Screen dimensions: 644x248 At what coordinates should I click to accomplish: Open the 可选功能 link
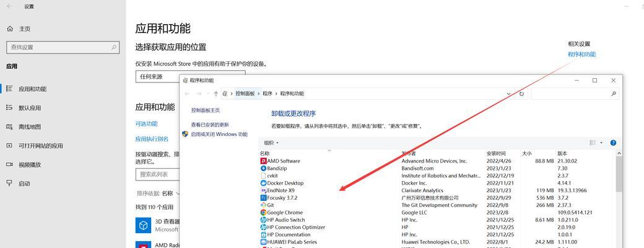(x=147, y=123)
